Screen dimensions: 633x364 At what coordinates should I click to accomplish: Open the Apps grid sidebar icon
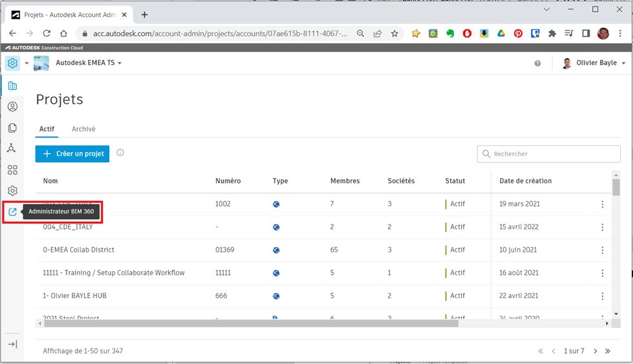click(12, 170)
